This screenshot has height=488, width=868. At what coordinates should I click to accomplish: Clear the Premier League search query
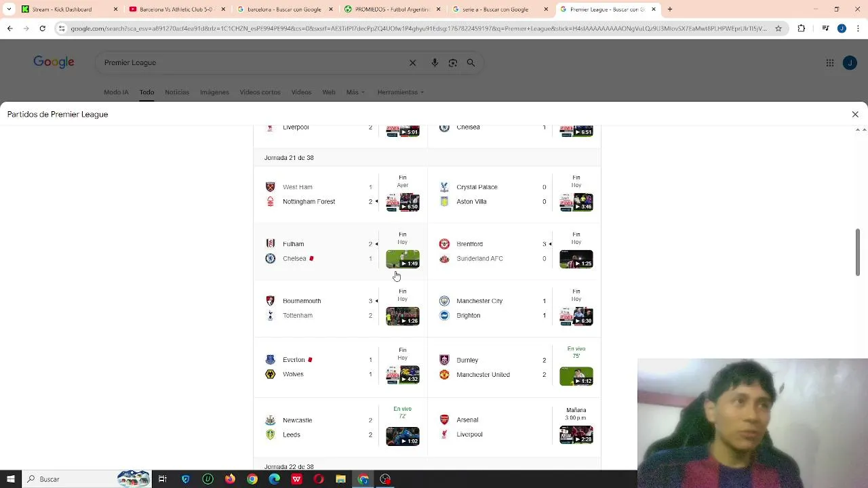point(412,62)
